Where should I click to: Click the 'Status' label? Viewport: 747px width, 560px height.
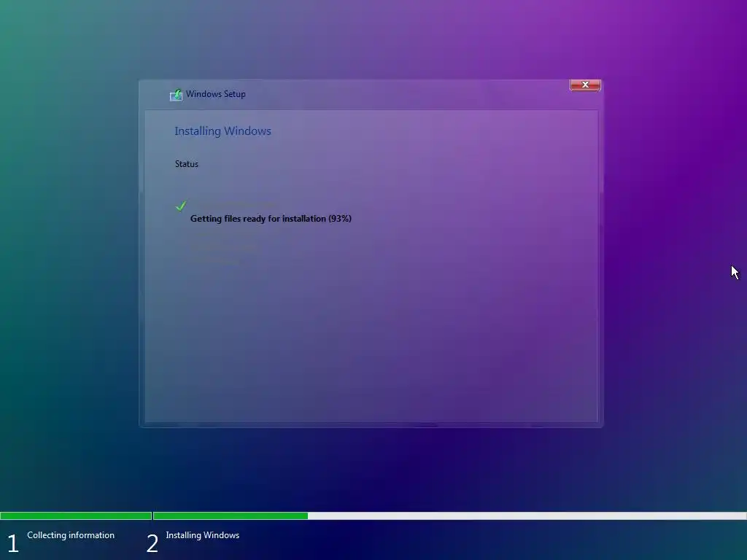click(186, 164)
